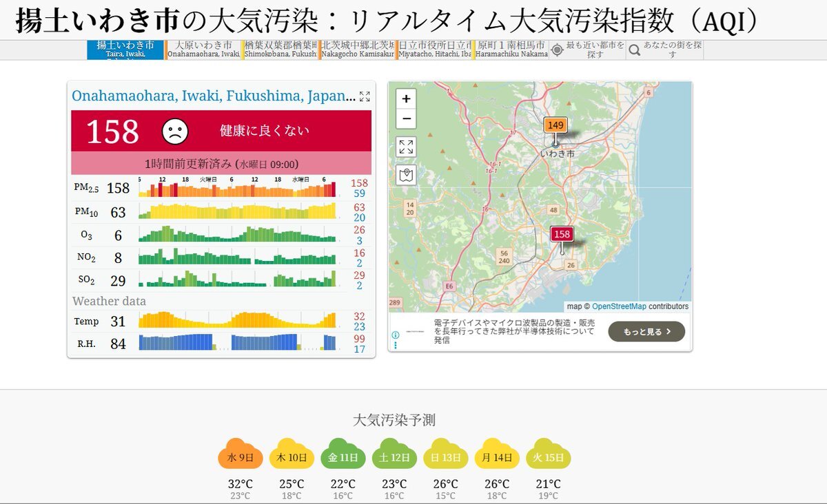This screenshot has height=504, width=827.
Task: Select the 日 13日 forecast cloud
Action: coord(446,455)
